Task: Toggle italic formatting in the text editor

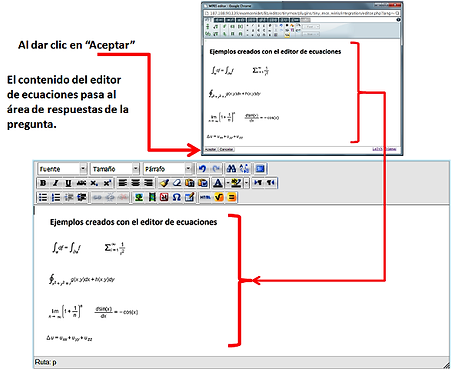Action: [56, 183]
